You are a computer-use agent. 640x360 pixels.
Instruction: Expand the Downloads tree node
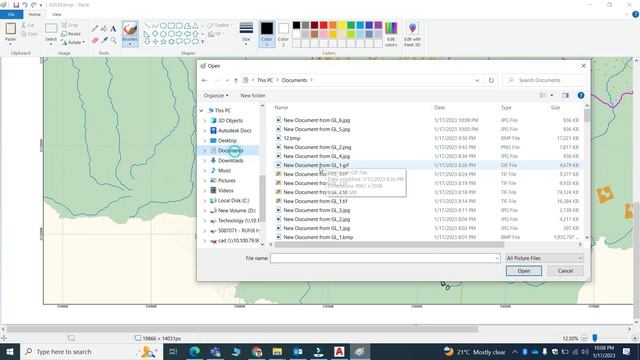click(x=205, y=161)
